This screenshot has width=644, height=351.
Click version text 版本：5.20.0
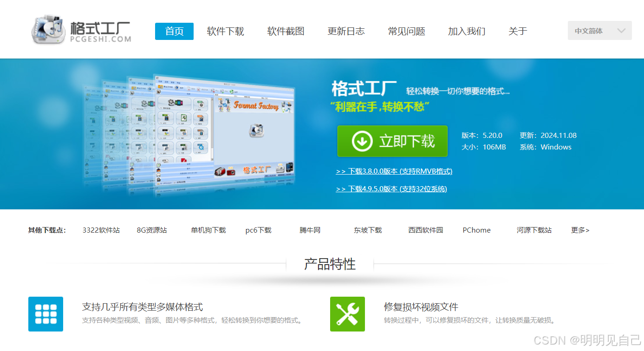tap(482, 136)
